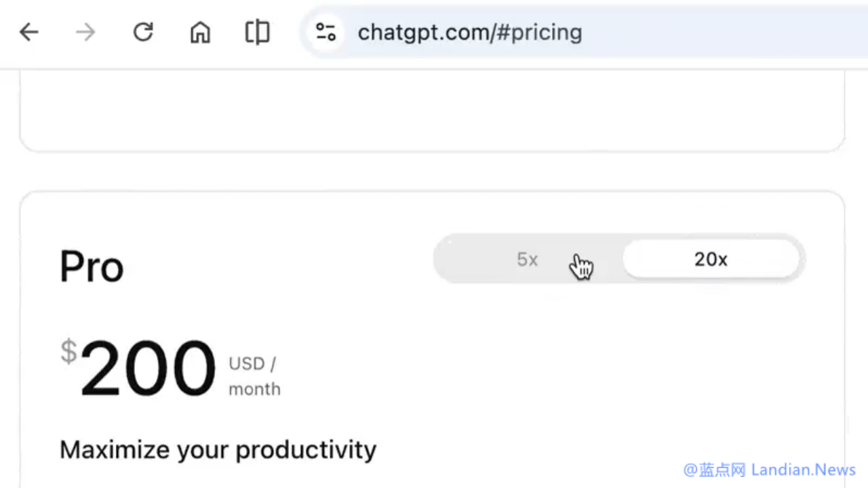View site information for chatgpt.com
Image resolution: width=868 pixels, height=488 pixels.
point(325,32)
